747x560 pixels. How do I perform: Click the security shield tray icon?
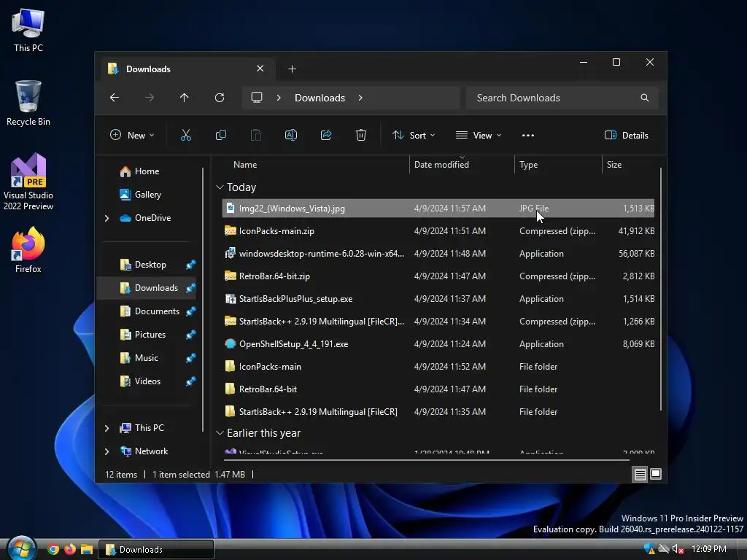649,549
